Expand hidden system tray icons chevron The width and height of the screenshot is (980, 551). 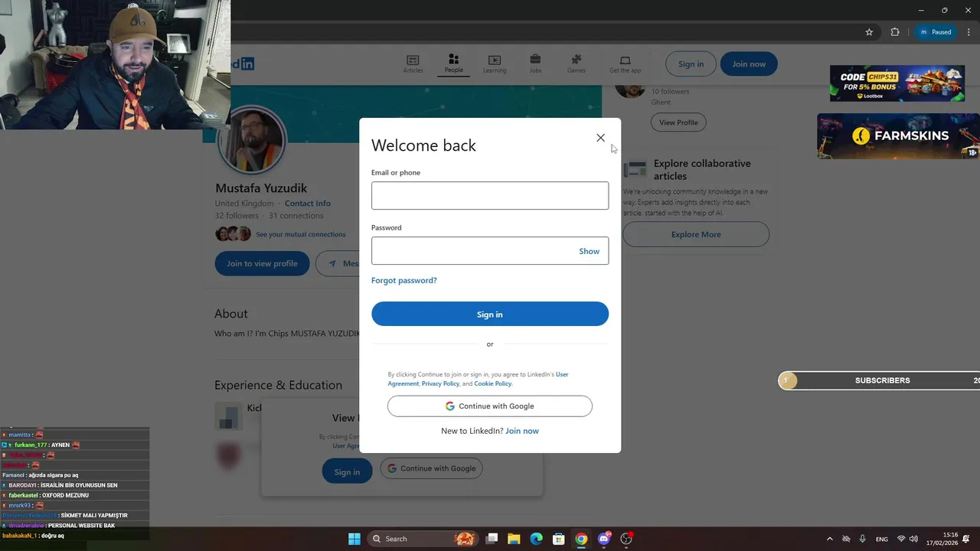(x=829, y=539)
